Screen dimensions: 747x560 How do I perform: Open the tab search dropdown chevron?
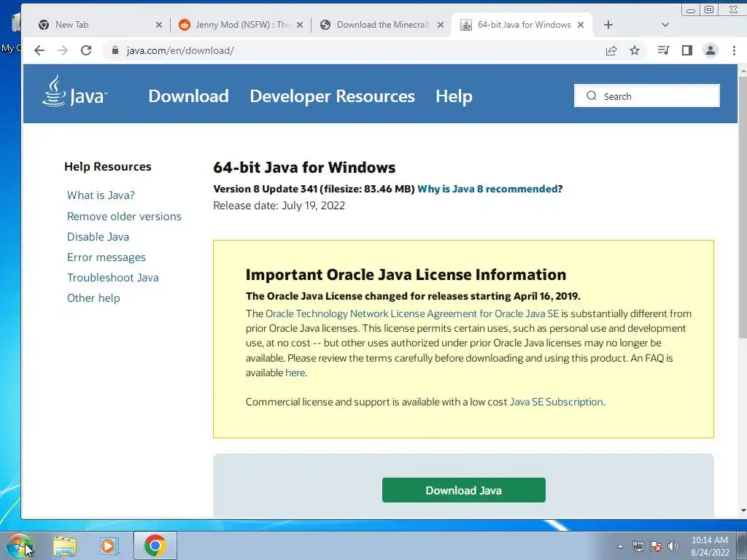(665, 25)
